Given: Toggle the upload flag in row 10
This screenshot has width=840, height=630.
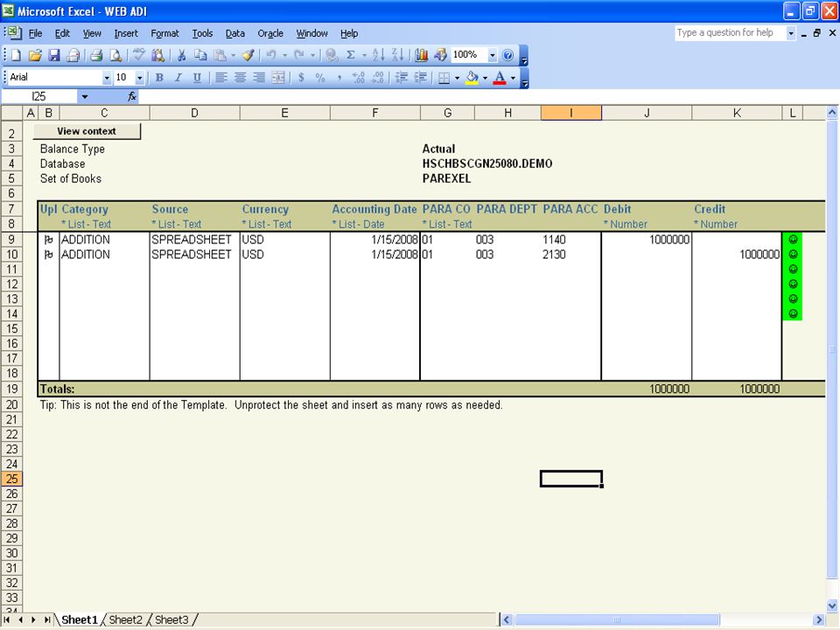Looking at the screenshot, I should click(x=49, y=255).
